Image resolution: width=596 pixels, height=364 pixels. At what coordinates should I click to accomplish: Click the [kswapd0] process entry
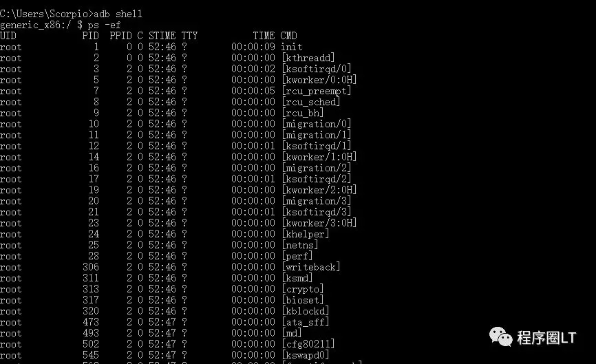306,355
